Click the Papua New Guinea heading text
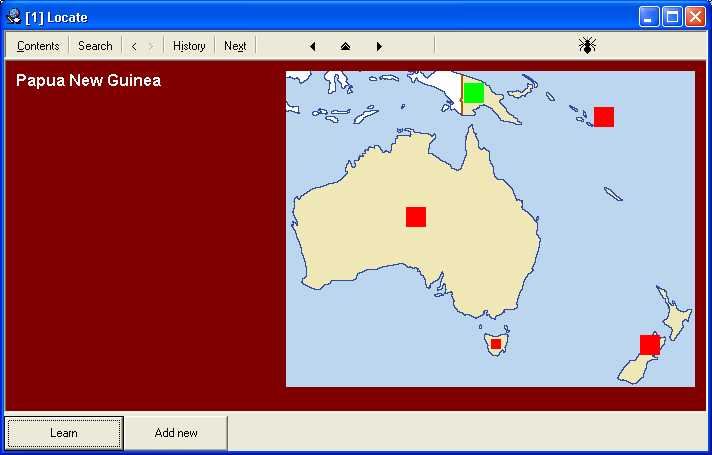712x455 pixels. click(88, 81)
